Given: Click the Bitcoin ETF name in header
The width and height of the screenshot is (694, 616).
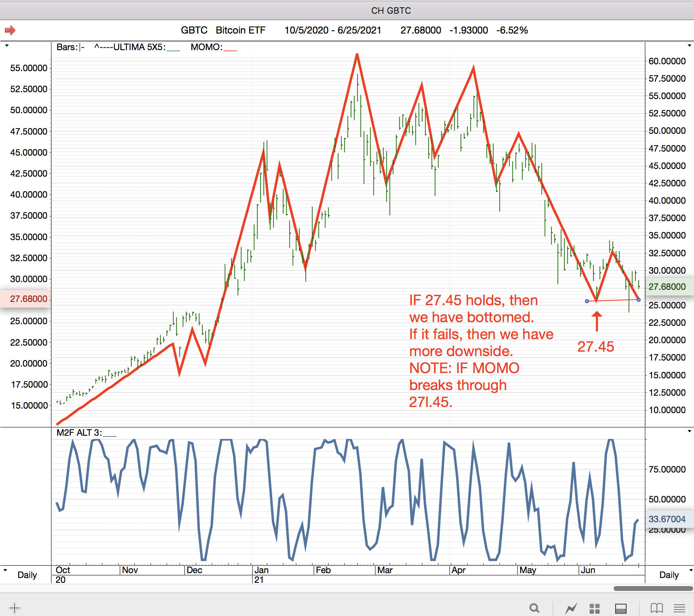Looking at the screenshot, I should (240, 30).
